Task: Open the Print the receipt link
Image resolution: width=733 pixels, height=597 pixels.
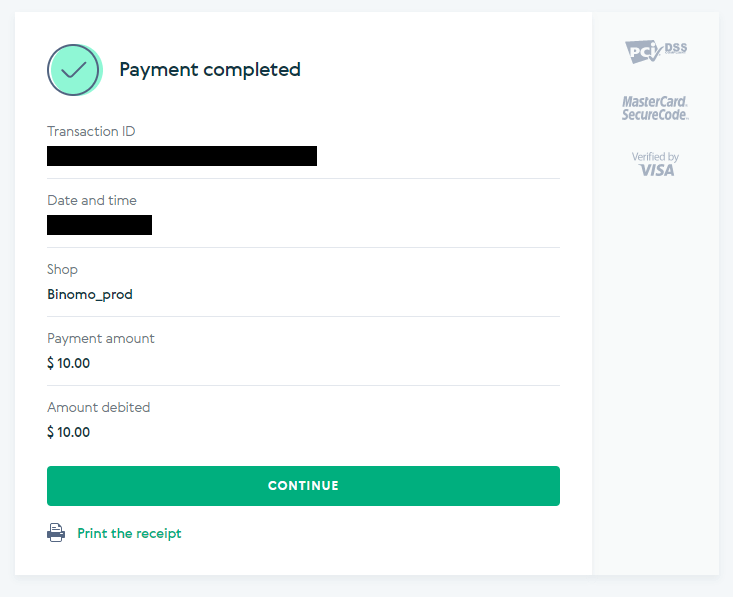Action: pos(129,533)
